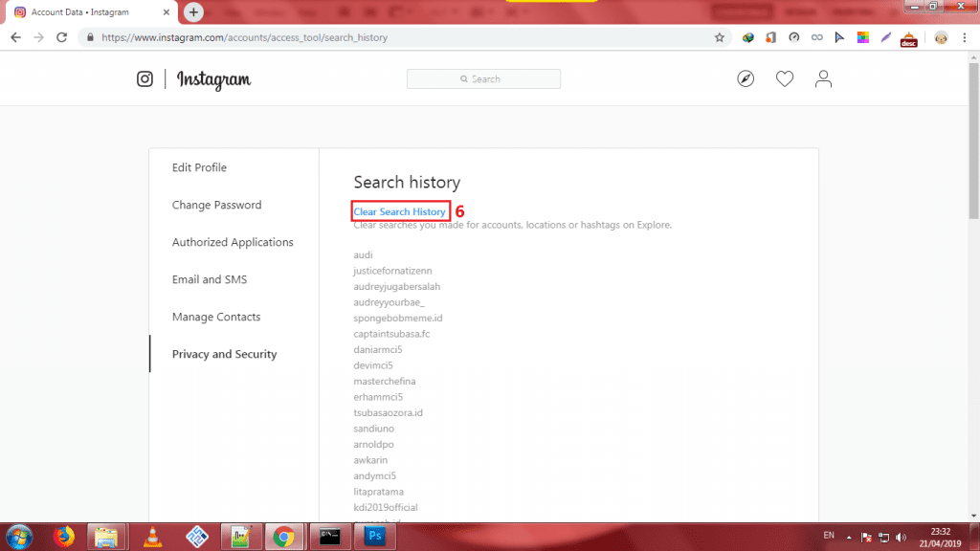Click the 'kdi2019official' search entry
The image size is (980, 551).
(x=385, y=507)
